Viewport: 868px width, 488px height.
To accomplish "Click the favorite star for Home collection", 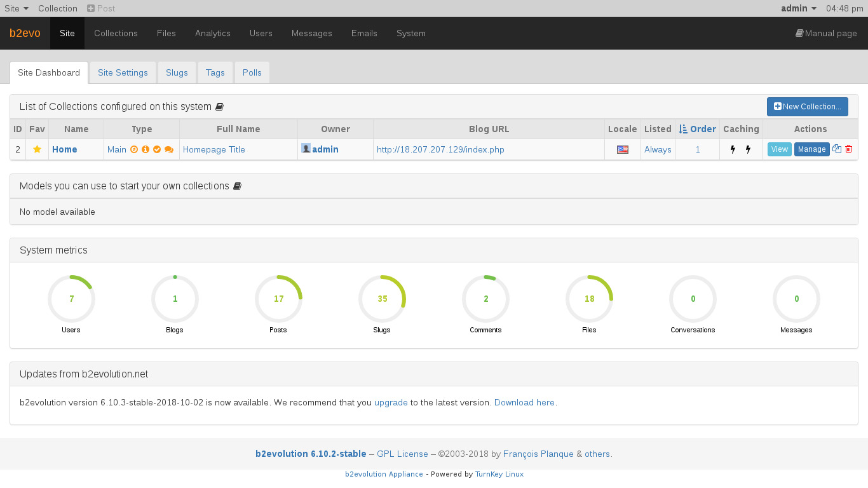I will [37, 149].
